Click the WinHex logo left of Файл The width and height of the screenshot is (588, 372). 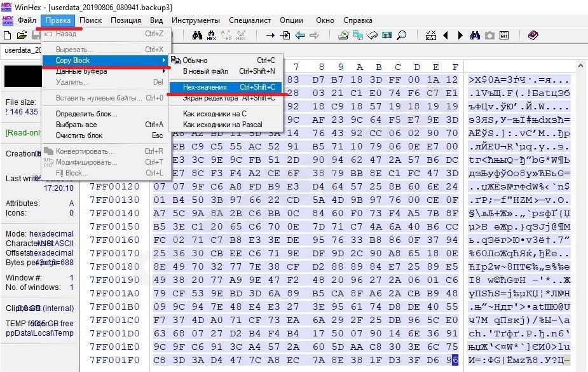[8, 20]
